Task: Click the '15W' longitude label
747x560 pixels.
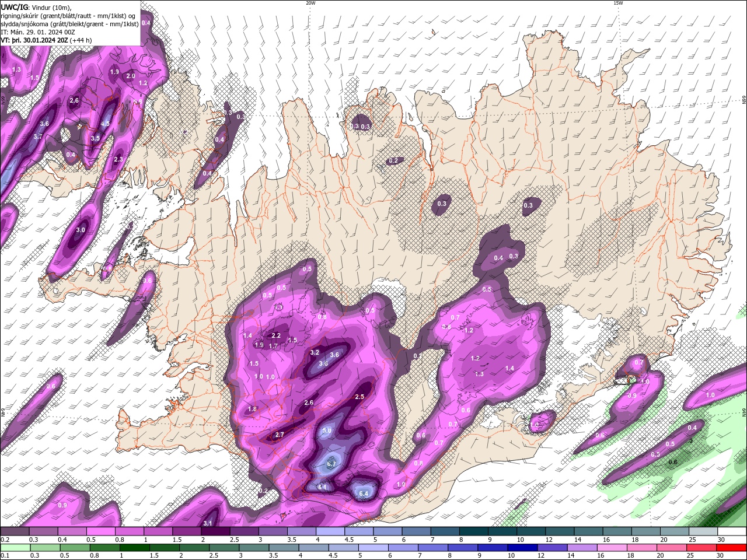Action: (x=618, y=3)
